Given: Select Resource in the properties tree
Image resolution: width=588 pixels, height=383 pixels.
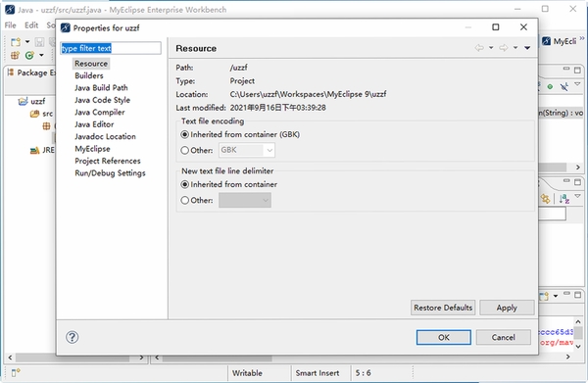Looking at the screenshot, I should pyautogui.click(x=91, y=64).
